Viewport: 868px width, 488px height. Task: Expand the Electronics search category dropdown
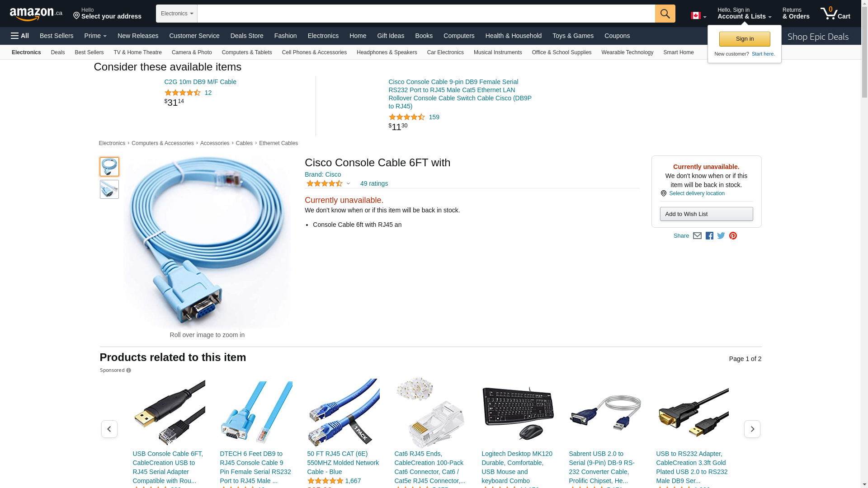pyautogui.click(x=177, y=14)
